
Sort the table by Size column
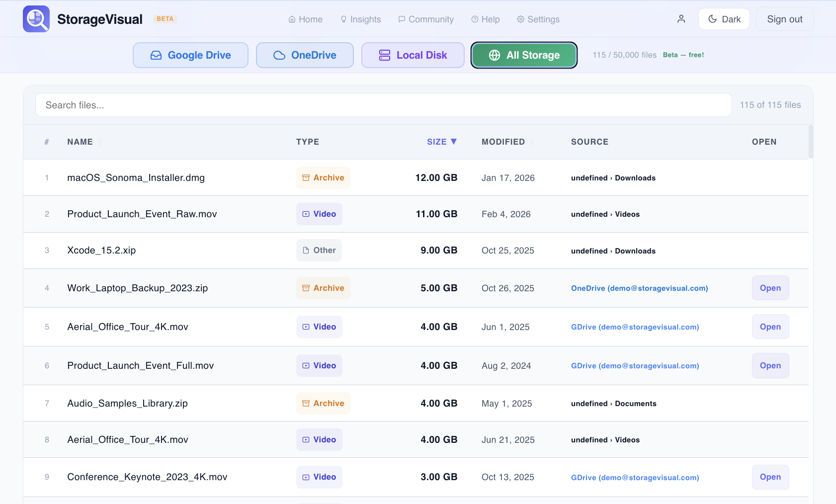(x=441, y=142)
